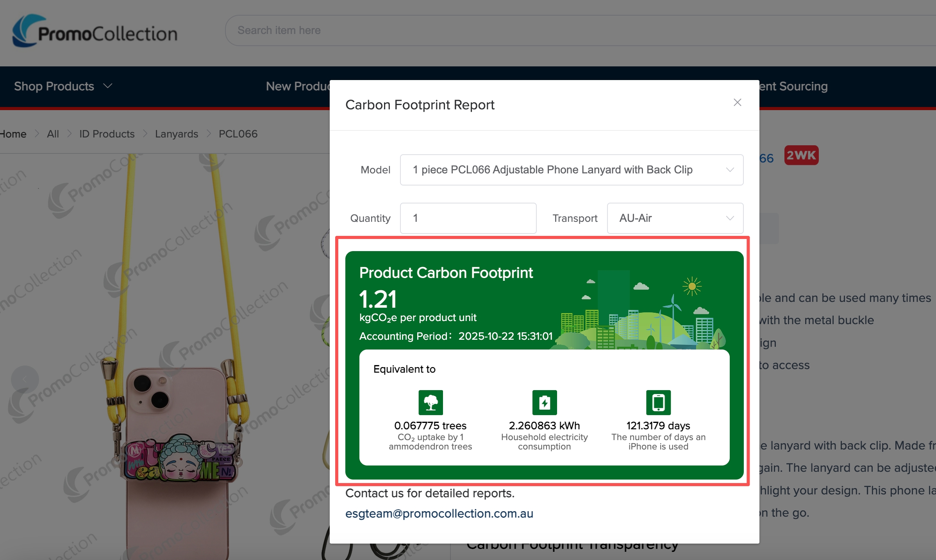Click the tree icon for CO2 uptake

click(430, 402)
